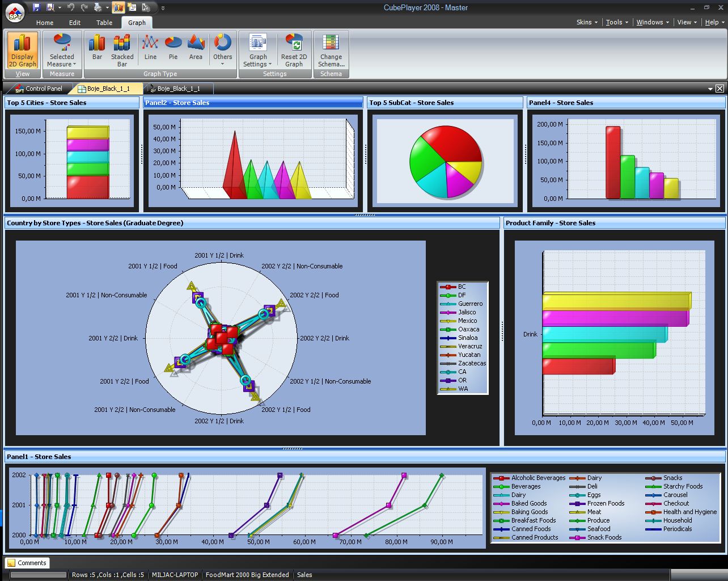
Task: Click the Print icon in quick access toolbar
Action: (x=98, y=7)
